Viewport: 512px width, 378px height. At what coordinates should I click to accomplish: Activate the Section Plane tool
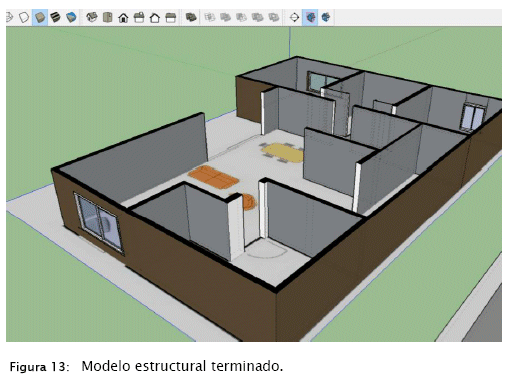point(294,17)
